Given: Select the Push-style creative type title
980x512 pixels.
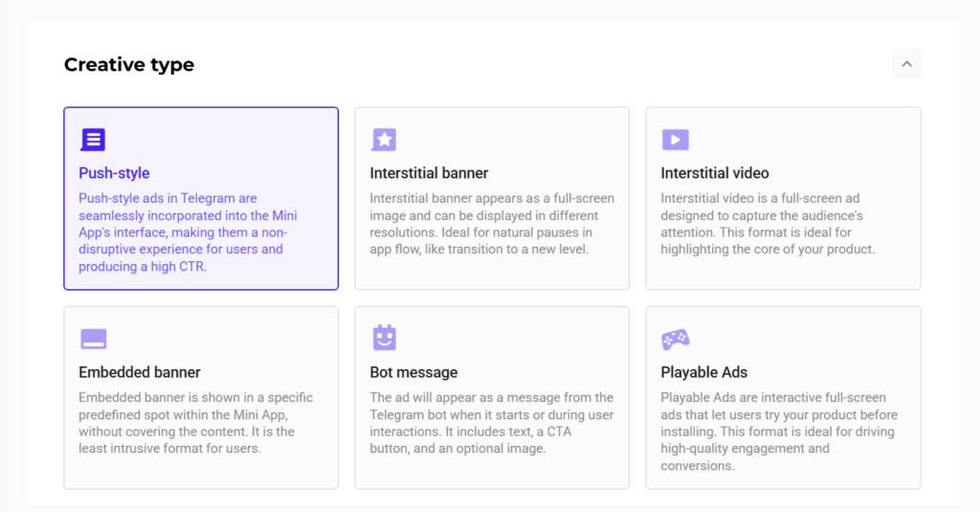Looking at the screenshot, I should [114, 173].
